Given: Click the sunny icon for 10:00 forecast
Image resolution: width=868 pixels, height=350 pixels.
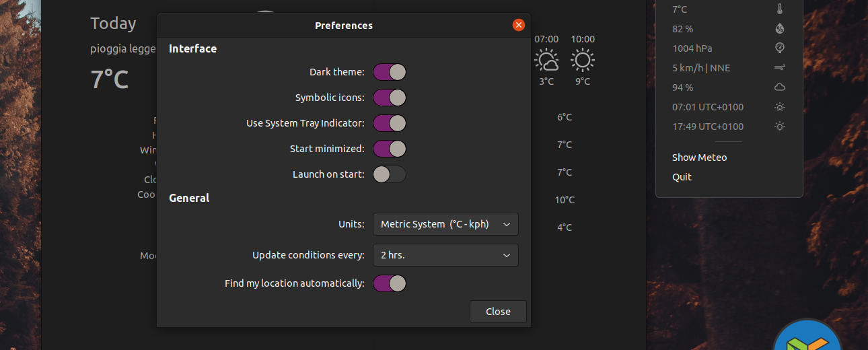Looking at the screenshot, I should coord(583,61).
